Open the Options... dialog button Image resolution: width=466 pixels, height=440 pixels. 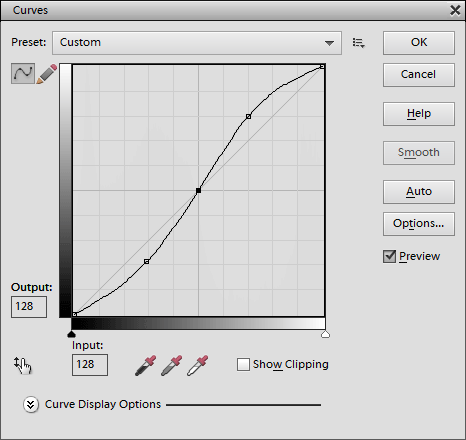click(x=419, y=224)
